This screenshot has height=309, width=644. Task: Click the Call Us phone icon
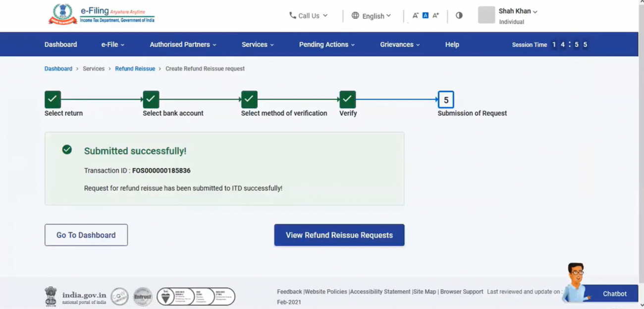(x=292, y=15)
